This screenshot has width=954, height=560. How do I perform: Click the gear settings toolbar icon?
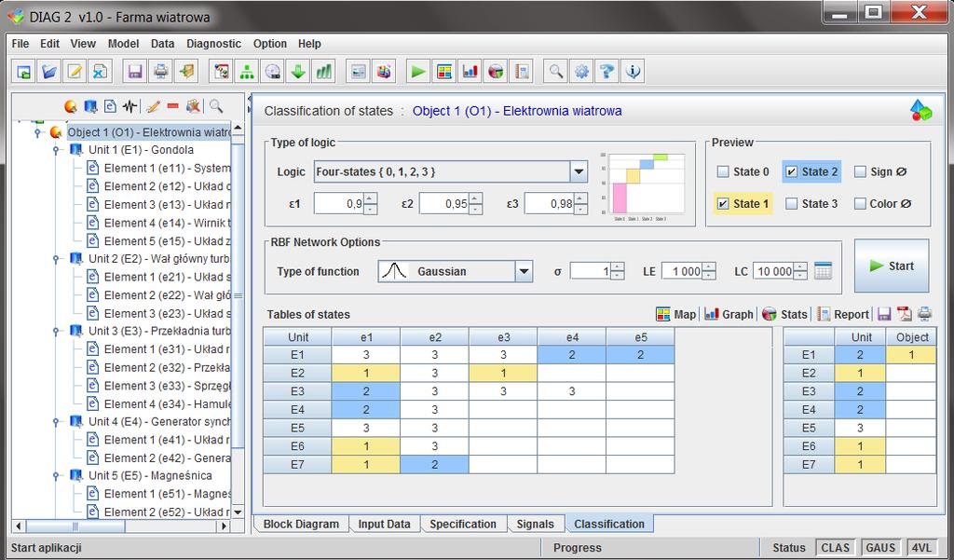pyautogui.click(x=581, y=71)
